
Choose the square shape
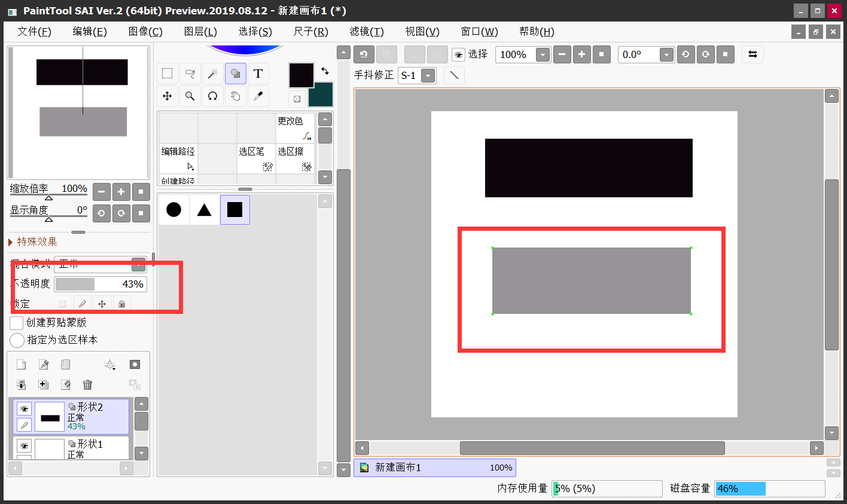pyautogui.click(x=235, y=209)
